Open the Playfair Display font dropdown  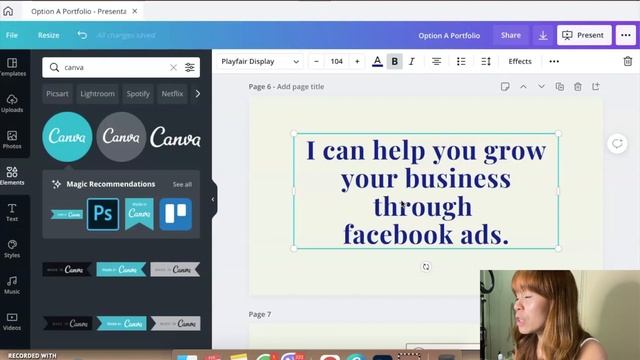260,62
